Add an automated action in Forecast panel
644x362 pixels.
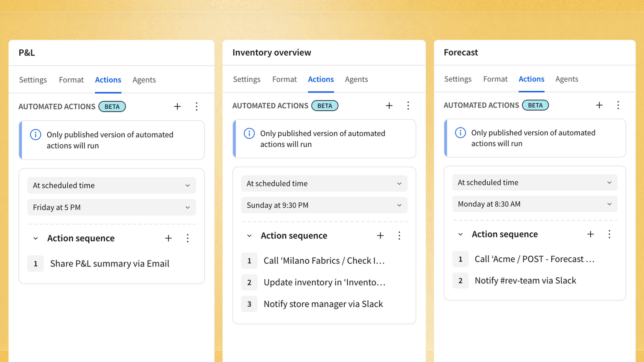coord(599,105)
